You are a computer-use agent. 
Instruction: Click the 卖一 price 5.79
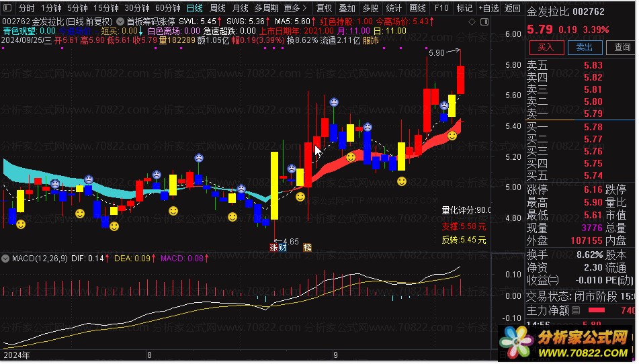(x=593, y=113)
